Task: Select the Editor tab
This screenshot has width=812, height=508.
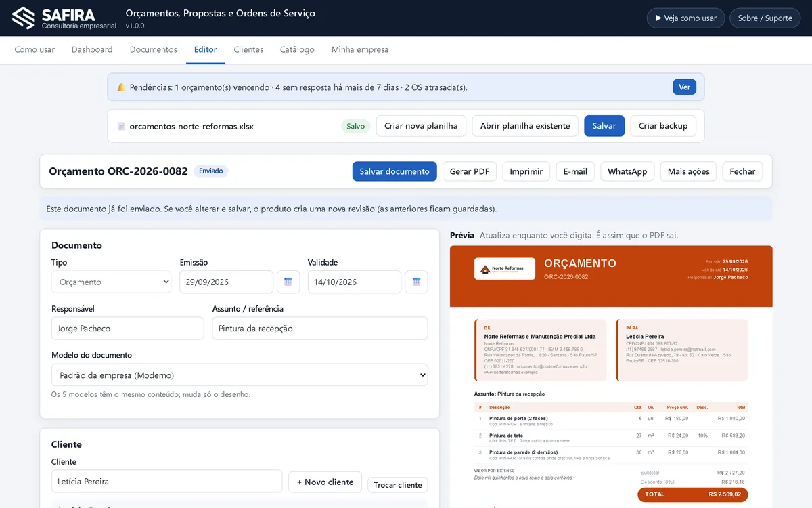Action: pos(206,49)
